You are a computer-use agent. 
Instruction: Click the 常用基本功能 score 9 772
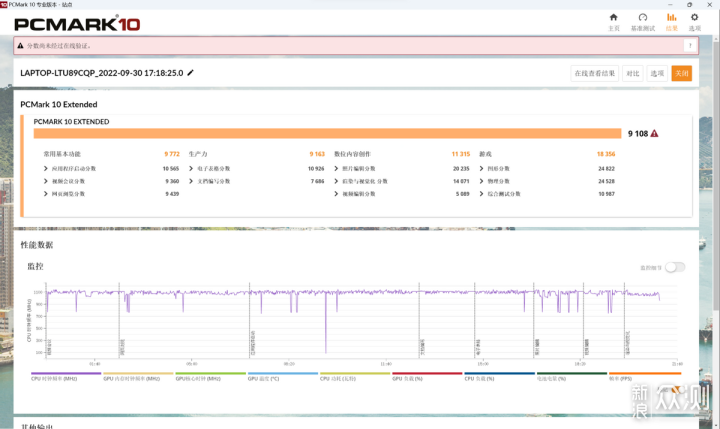pos(172,154)
